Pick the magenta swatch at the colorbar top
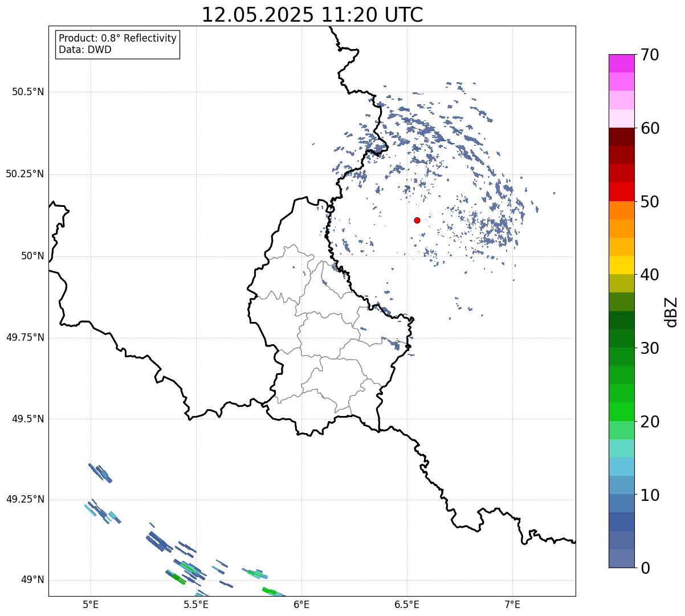Screen dimensions: 685x616 pos(621,63)
